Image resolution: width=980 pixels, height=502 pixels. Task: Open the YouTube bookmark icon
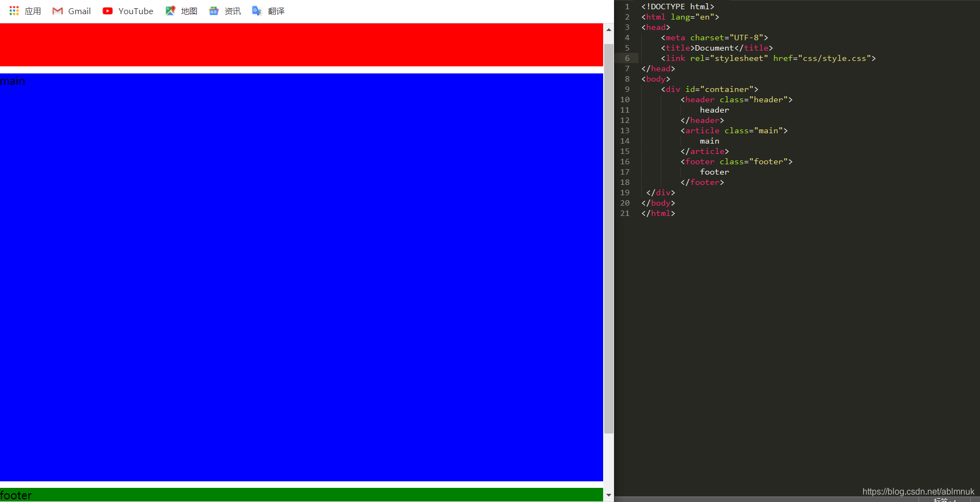(x=108, y=11)
